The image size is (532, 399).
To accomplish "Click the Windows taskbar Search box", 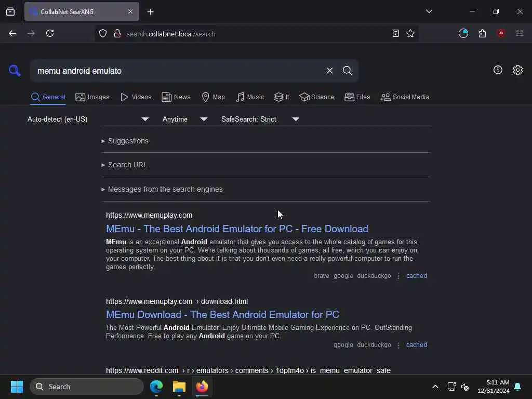I will click(x=87, y=387).
